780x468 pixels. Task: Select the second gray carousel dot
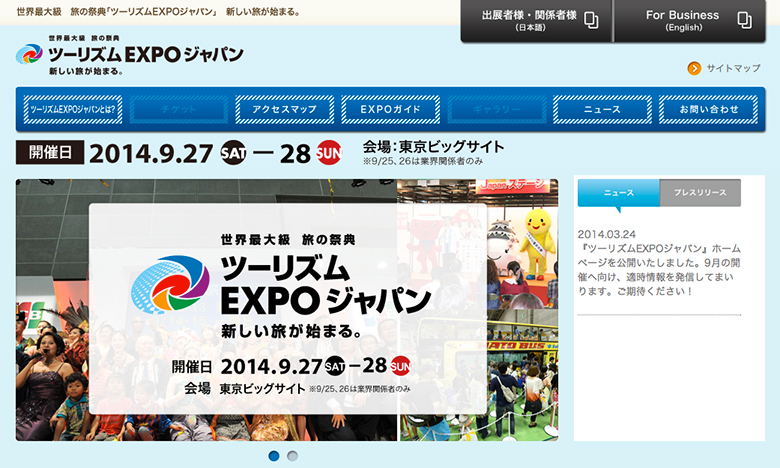292,456
